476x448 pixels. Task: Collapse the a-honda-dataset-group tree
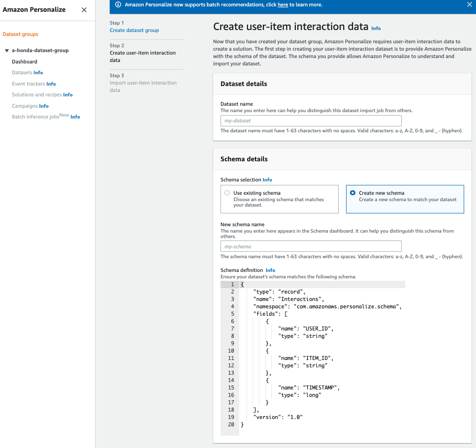7,50
